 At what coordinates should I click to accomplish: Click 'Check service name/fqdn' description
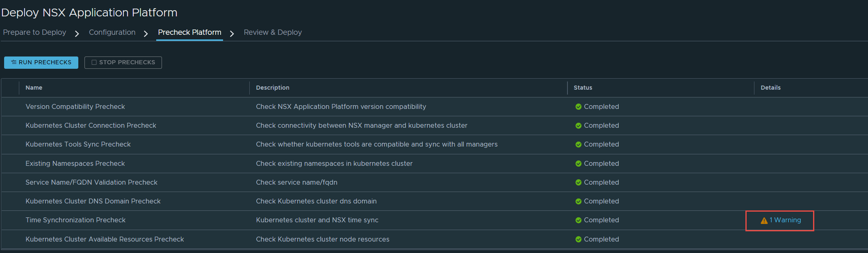(296, 182)
